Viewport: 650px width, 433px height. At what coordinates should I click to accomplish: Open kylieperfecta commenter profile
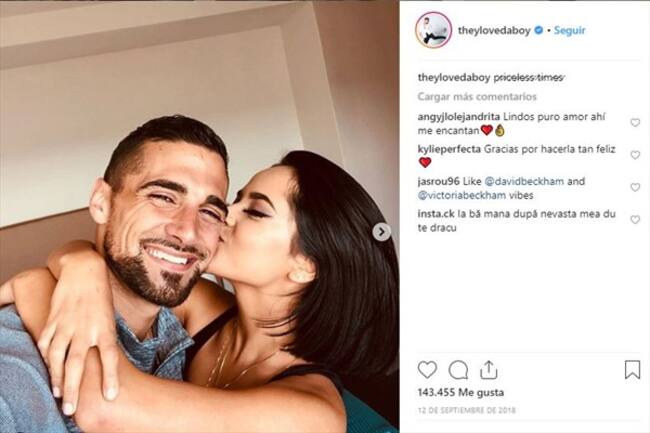449,149
